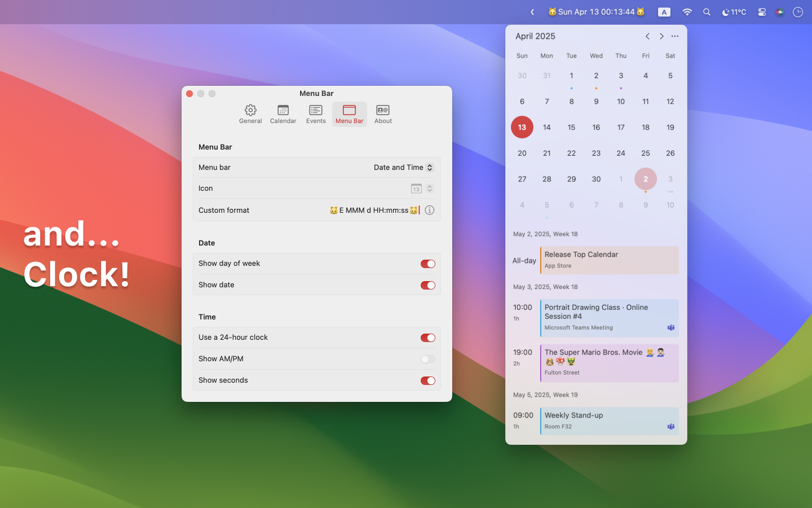Open the Wi-Fi menu

(x=687, y=12)
